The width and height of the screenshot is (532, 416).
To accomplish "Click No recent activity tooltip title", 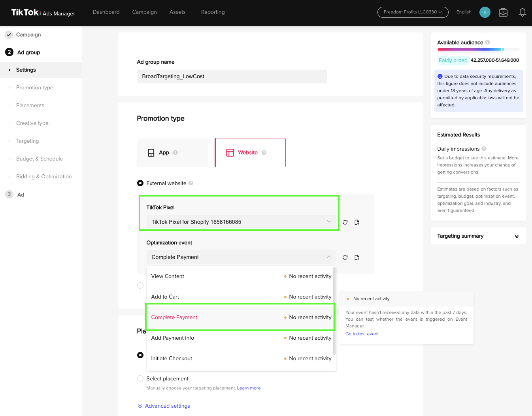I will 371,299.
